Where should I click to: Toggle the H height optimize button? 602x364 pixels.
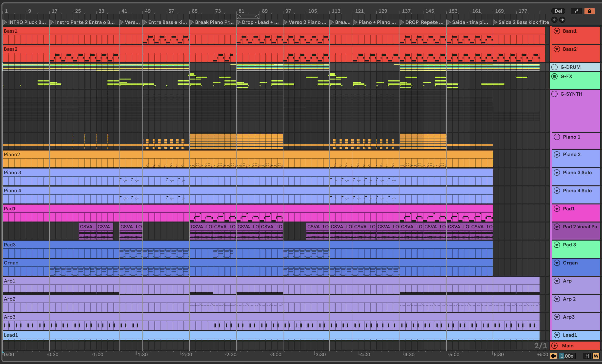pyautogui.click(x=587, y=356)
